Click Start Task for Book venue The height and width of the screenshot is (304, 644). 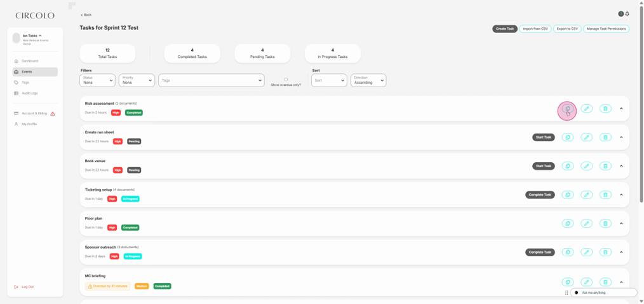(x=543, y=166)
